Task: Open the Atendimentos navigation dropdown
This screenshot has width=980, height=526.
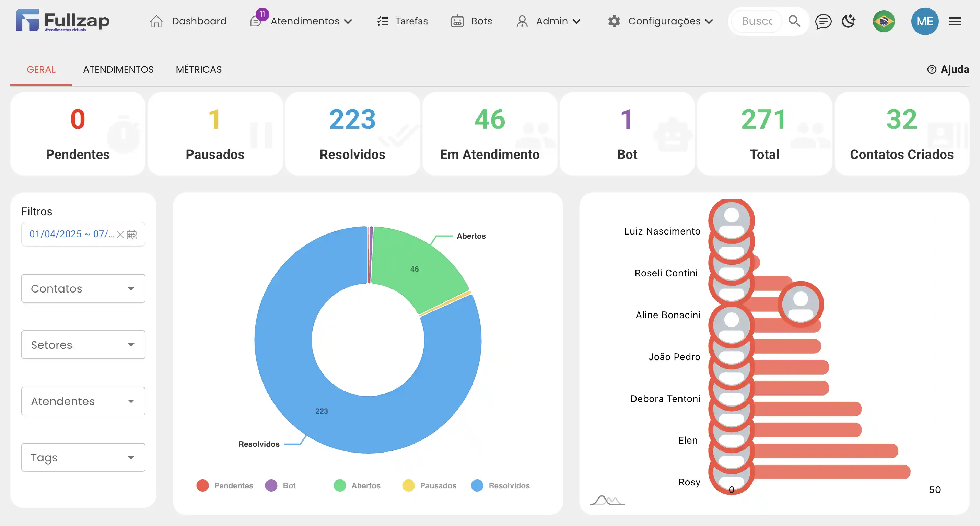Action: tap(311, 21)
